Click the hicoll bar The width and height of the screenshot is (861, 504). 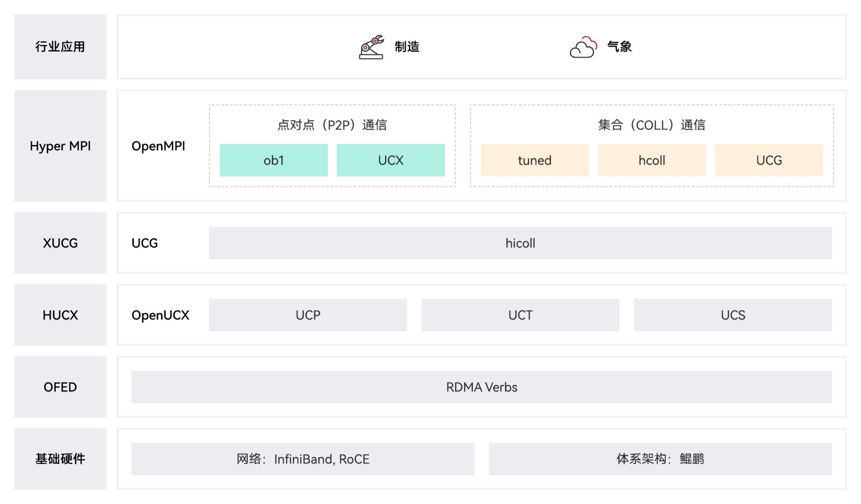click(x=521, y=243)
